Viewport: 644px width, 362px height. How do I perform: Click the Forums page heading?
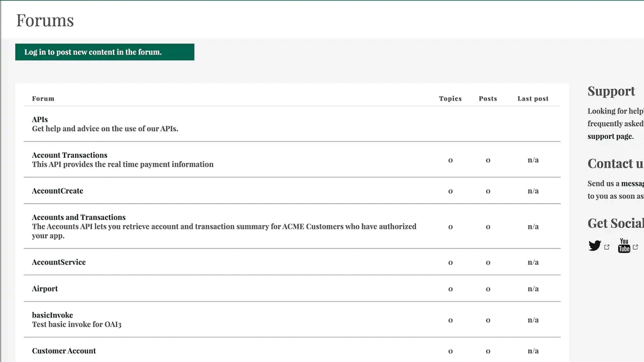(45, 20)
